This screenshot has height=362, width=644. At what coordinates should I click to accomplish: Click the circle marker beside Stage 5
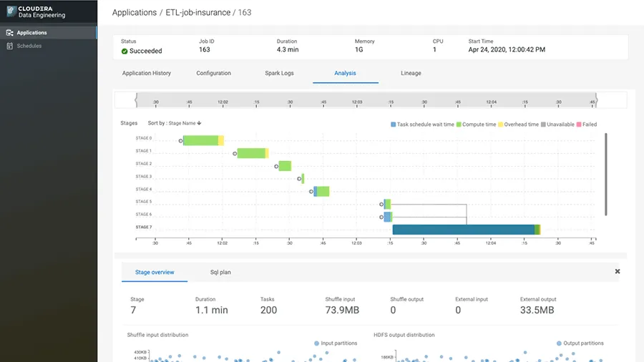tap(381, 204)
